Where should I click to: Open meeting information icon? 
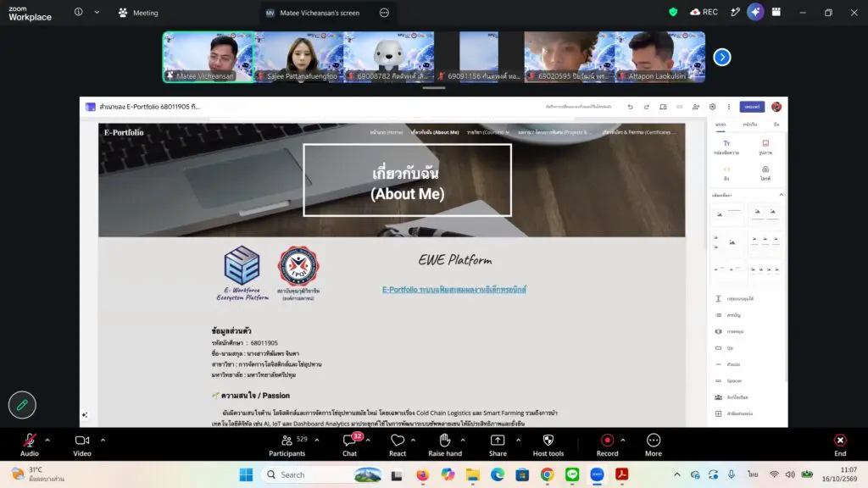coord(79,12)
